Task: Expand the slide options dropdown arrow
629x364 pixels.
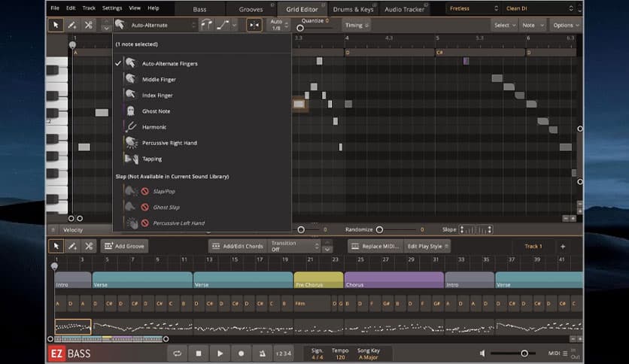Action: [x=235, y=25]
